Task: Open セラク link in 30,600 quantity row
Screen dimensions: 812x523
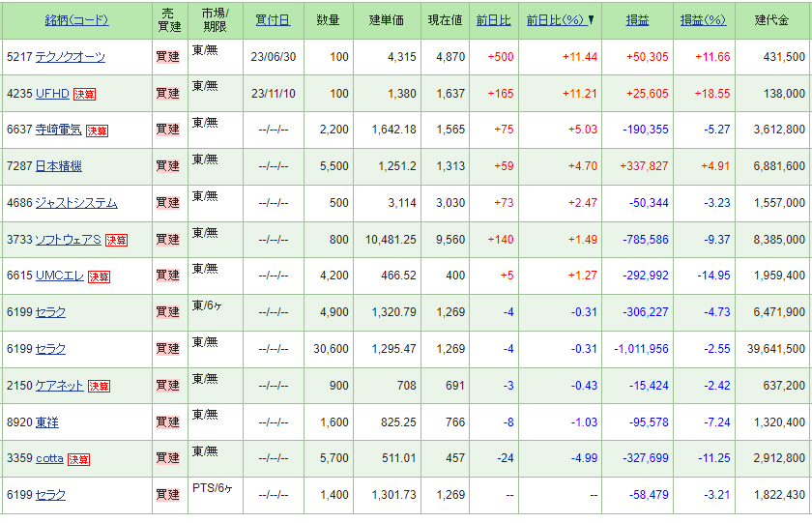Action: (x=50, y=349)
